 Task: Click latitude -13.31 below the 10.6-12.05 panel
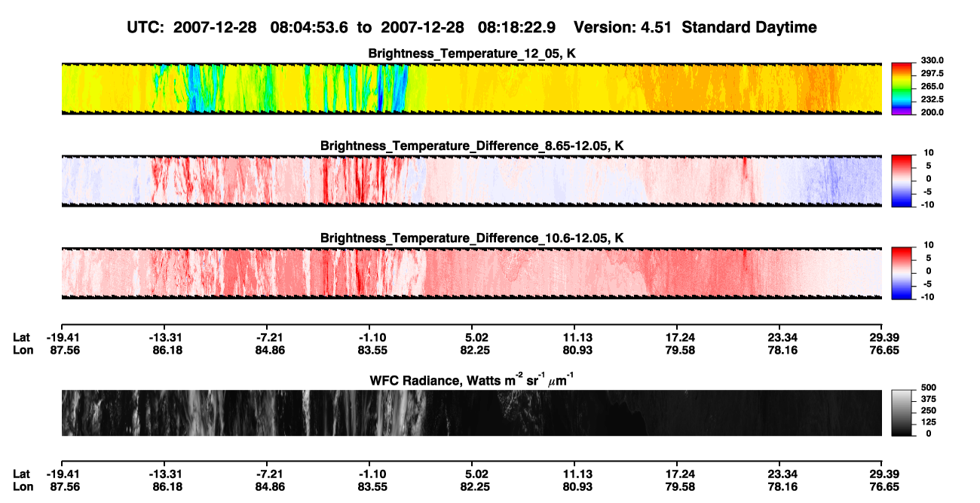tap(164, 337)
